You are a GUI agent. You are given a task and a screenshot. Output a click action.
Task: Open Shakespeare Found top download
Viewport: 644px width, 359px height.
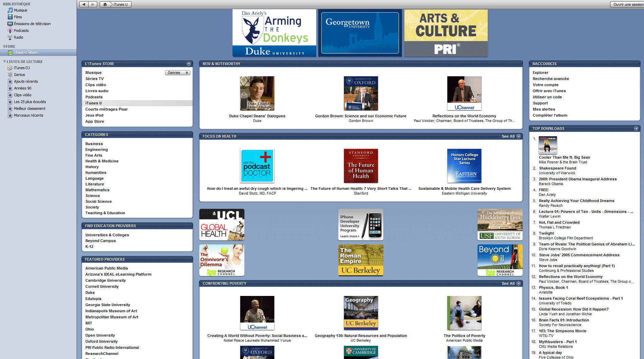[558, 168]
